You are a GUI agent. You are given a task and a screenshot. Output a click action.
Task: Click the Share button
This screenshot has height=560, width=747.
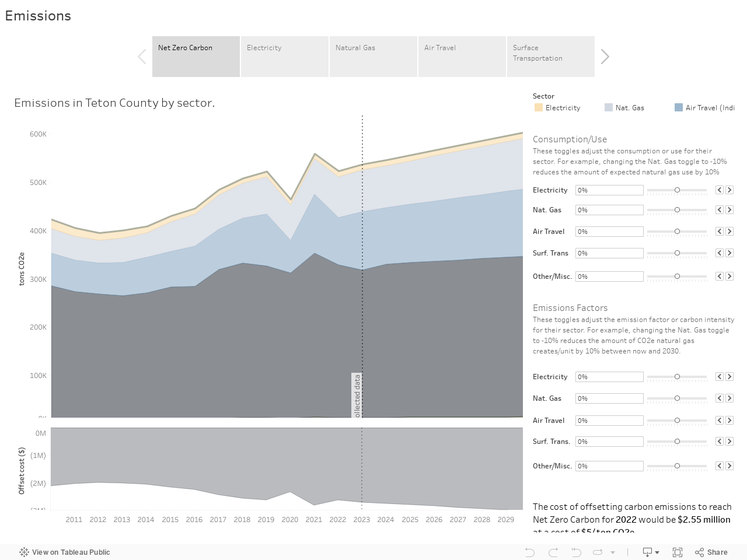[x=711, y=552]
